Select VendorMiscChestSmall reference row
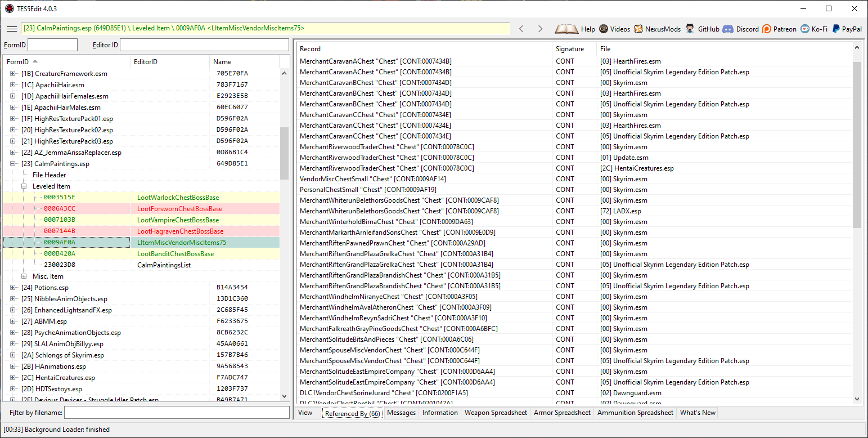The width and height of the screenshot is (868, 438). tap(574, 179)
